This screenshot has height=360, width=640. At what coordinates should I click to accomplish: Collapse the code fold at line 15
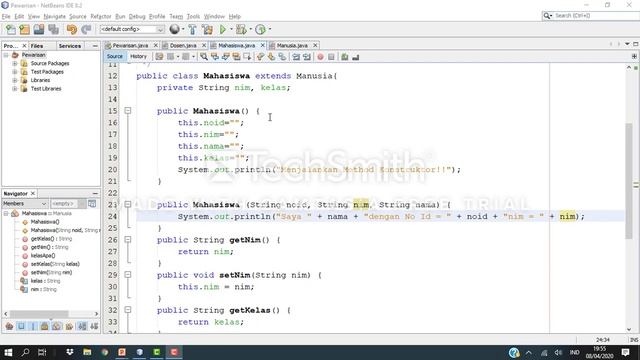coord(128,111)
